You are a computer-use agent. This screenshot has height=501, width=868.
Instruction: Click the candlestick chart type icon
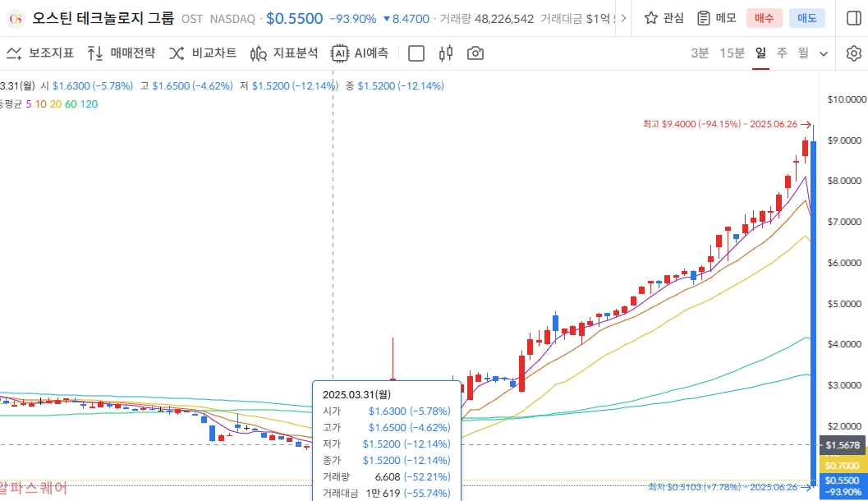[x=446, y=53]
